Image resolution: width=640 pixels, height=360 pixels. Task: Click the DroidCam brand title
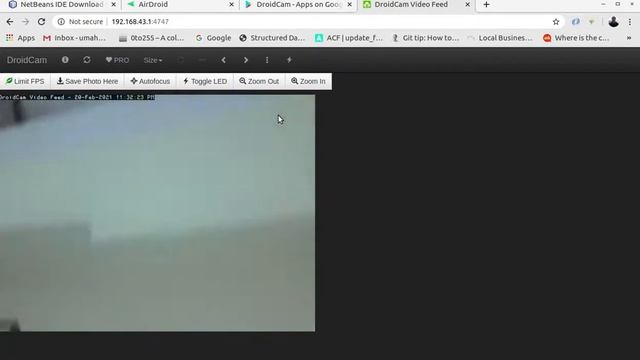click(27, 60)
